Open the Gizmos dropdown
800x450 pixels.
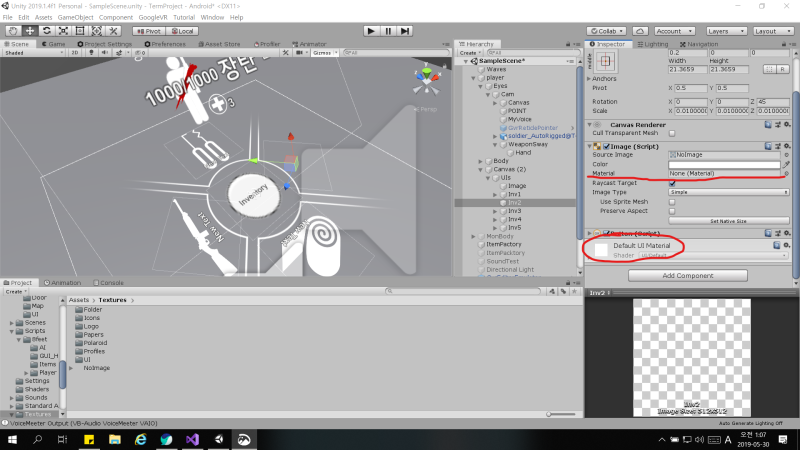pyautogui.click(x=325, y=53)
